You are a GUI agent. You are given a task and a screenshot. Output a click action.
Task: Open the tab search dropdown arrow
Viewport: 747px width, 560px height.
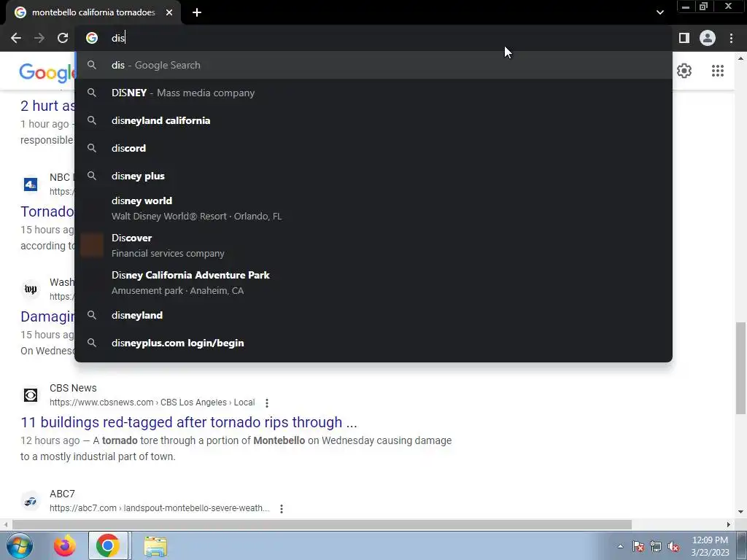coord(659,12)
